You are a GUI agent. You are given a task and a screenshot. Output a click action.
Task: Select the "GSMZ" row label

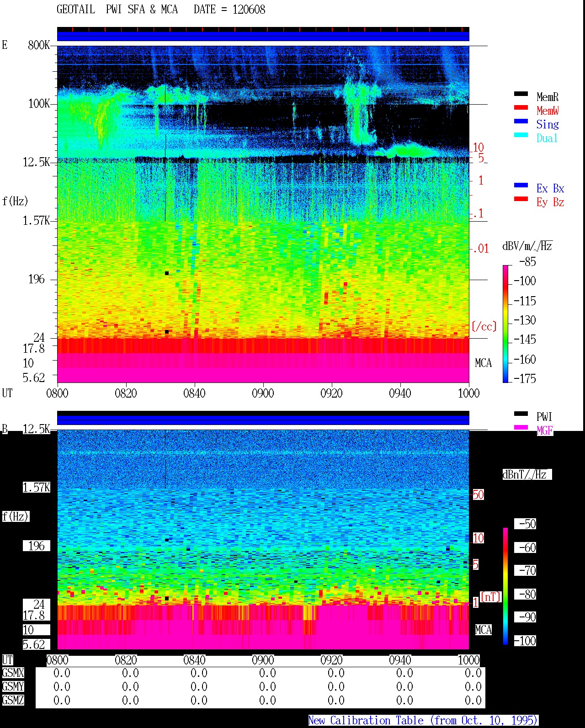(x=13, y=701)
